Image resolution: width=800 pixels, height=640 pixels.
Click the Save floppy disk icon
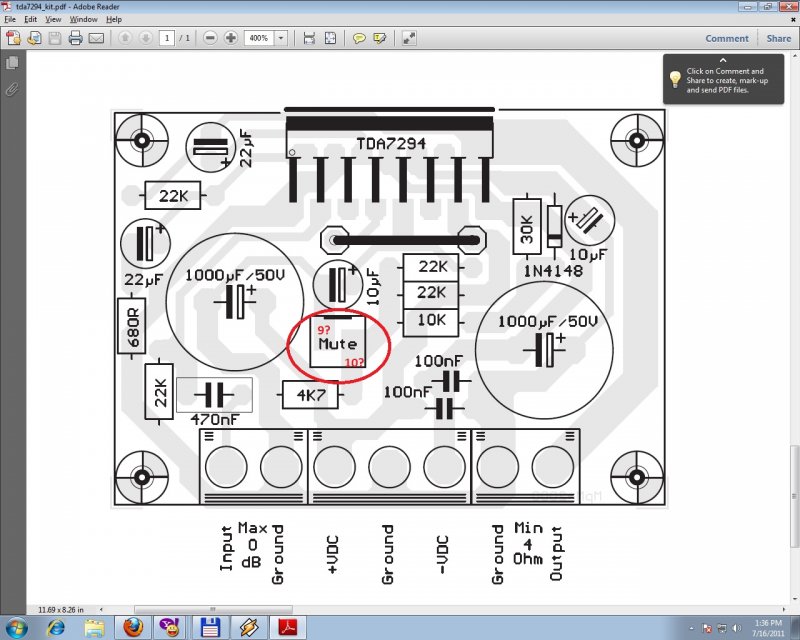tap(55, 38)
